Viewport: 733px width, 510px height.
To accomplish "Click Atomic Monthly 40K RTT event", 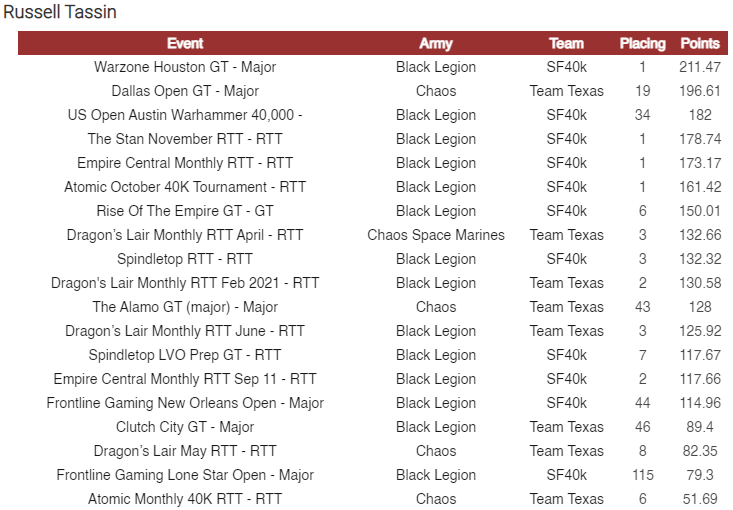I will (185, 499).
